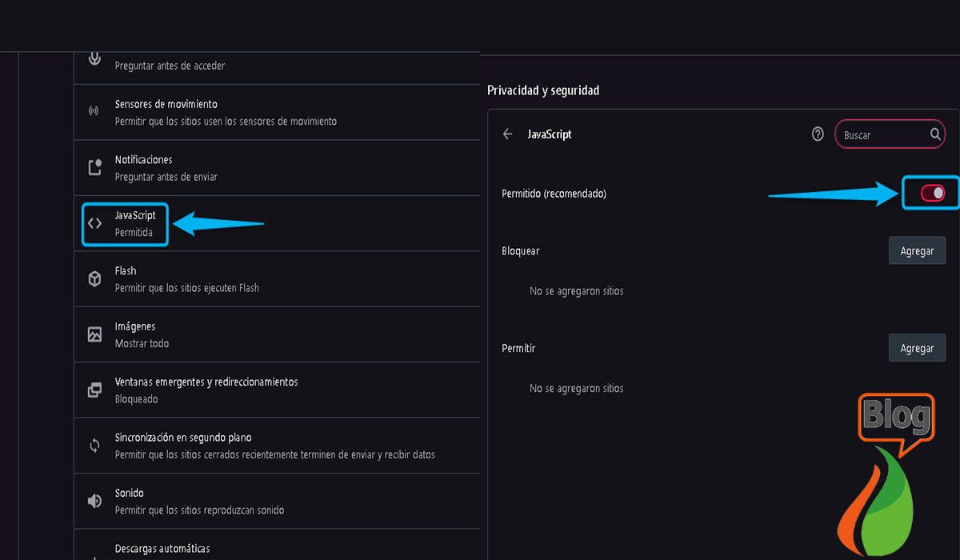The image size is (960, 560).
Task: Open the JavaScript Permitida settings entry
Action: click(x=277, y=223)
